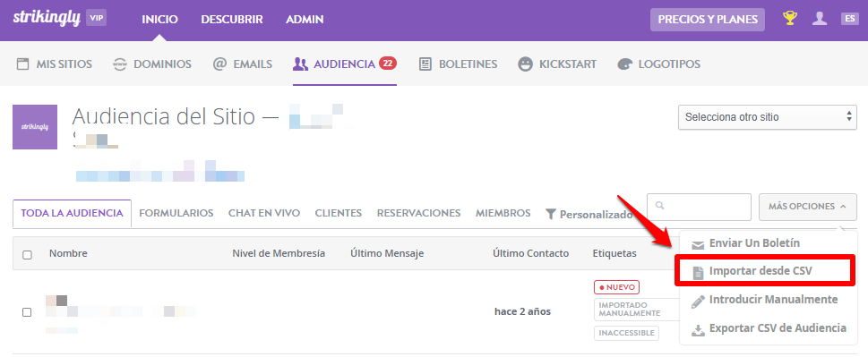Click the Strikingly logo in header
This screenshot has height=357, width=868.
(x=46, y=17)
